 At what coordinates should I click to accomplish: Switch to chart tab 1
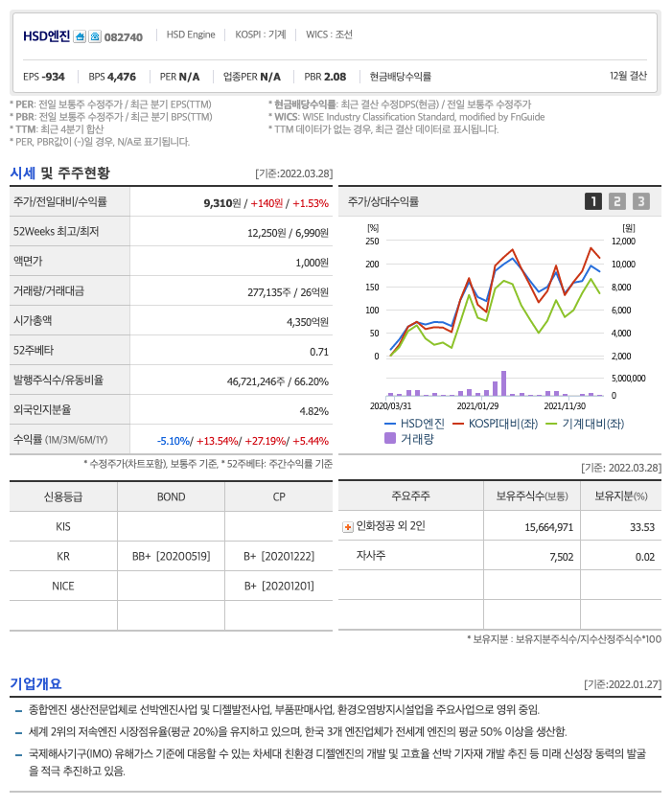click(x=593, y=201)
